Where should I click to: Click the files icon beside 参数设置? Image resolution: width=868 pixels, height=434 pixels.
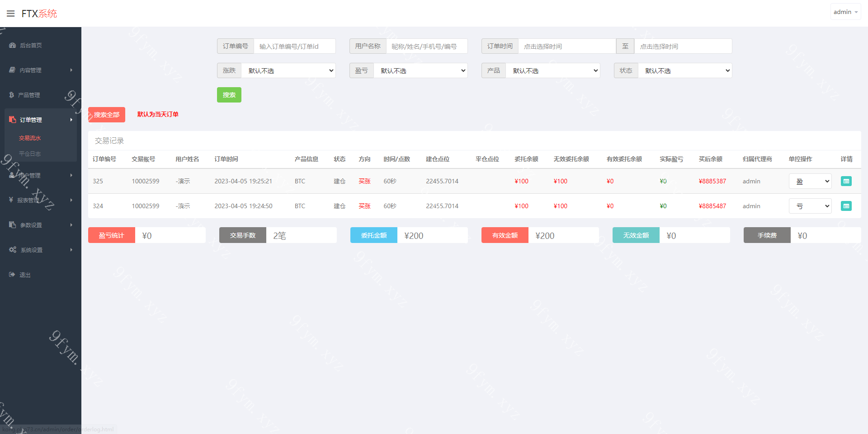tap(13, 224)
